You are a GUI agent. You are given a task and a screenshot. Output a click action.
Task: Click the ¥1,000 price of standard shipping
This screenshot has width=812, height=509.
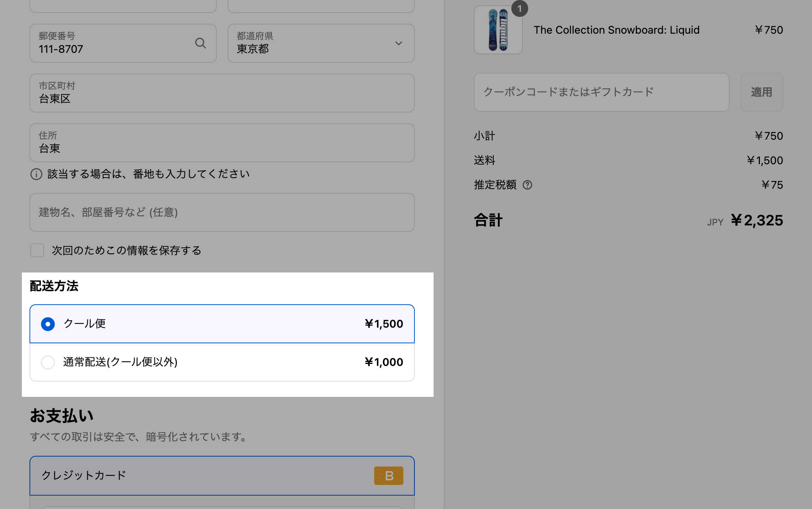pos(383,362)
